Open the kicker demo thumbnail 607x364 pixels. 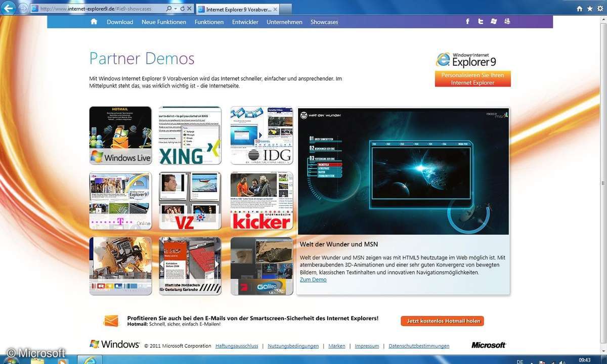[262, 201]
